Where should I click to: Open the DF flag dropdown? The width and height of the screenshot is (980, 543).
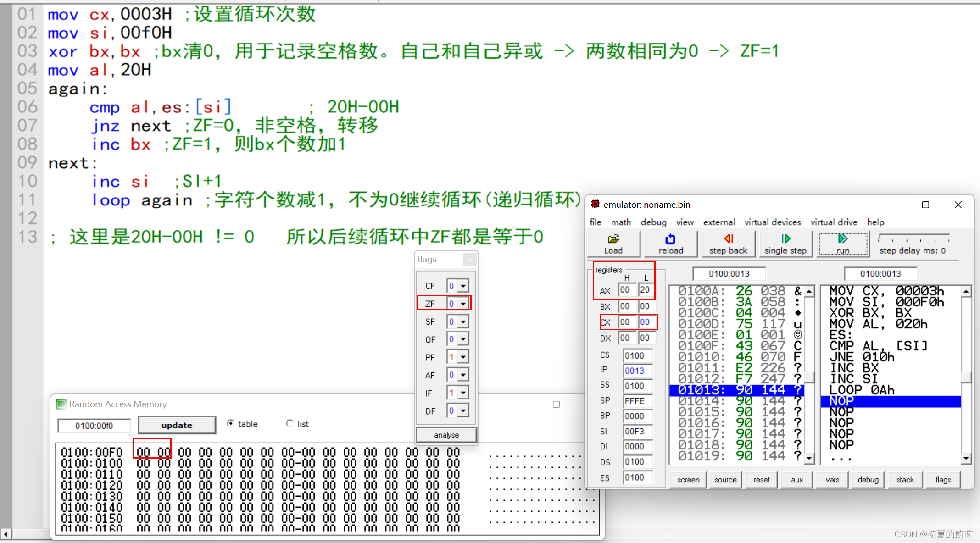(463, 411)
